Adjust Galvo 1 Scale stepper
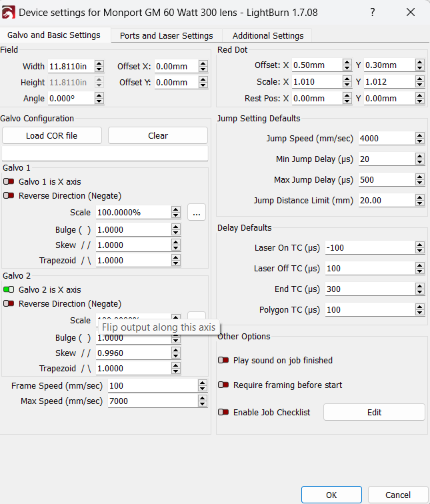 point(176,212)
